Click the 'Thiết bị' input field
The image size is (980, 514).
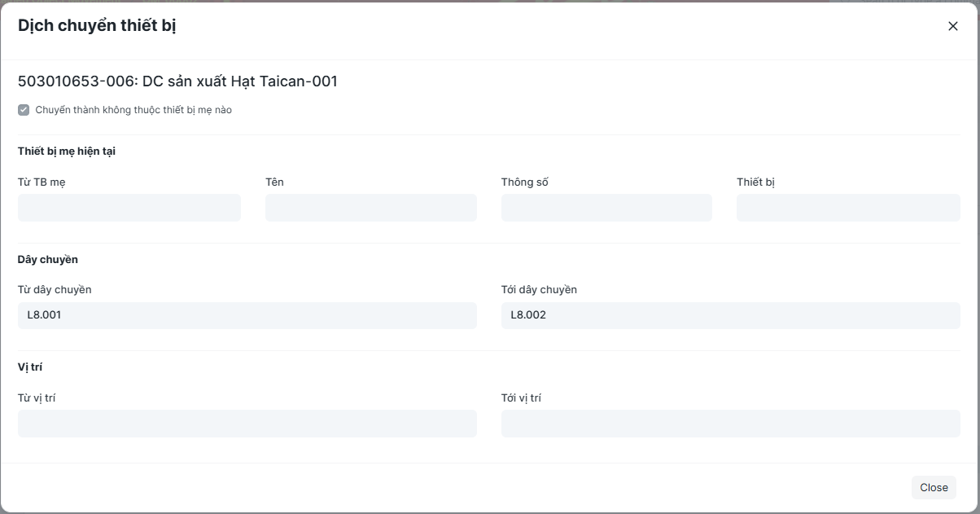848,208
